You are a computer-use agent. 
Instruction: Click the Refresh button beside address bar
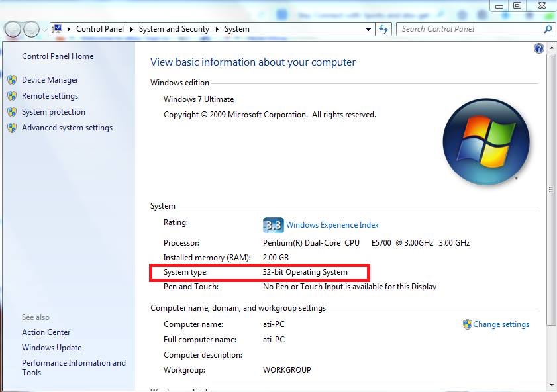click(383, 30)
